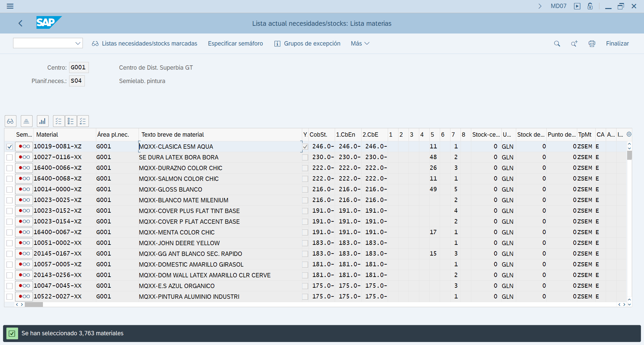Click the horizontal scrollbar thumb under table
The width and height of the screenshot is (644, 345).
(x=34, y=304)
